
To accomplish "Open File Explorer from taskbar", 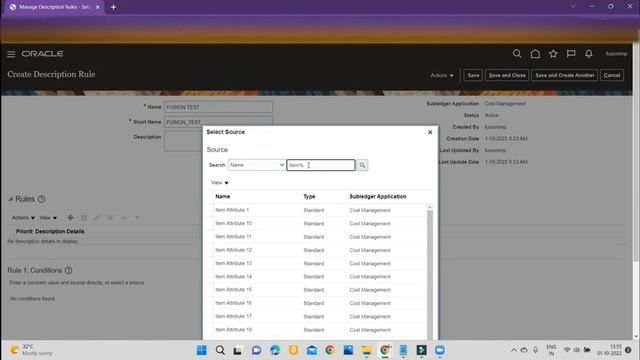I will click(x=367, y=350).
